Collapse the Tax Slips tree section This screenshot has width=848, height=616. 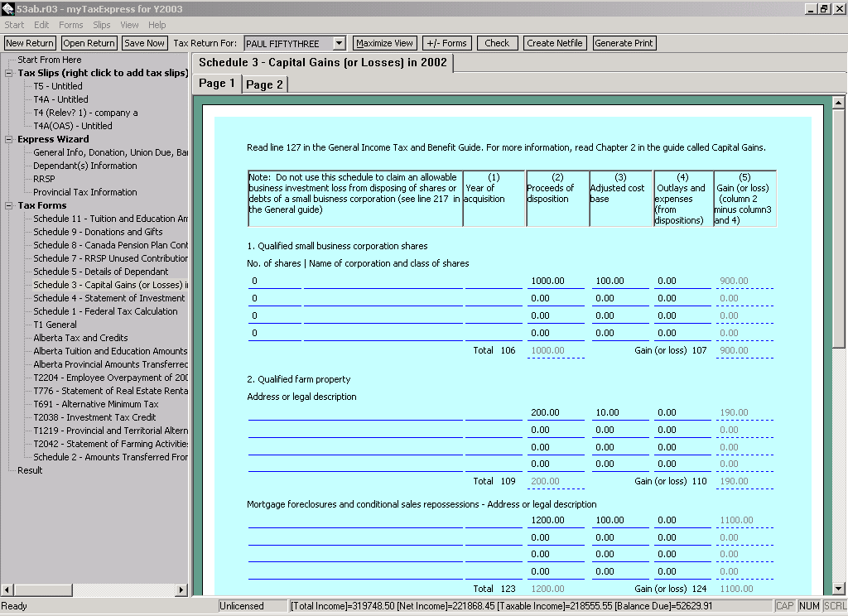click(9, 73)
